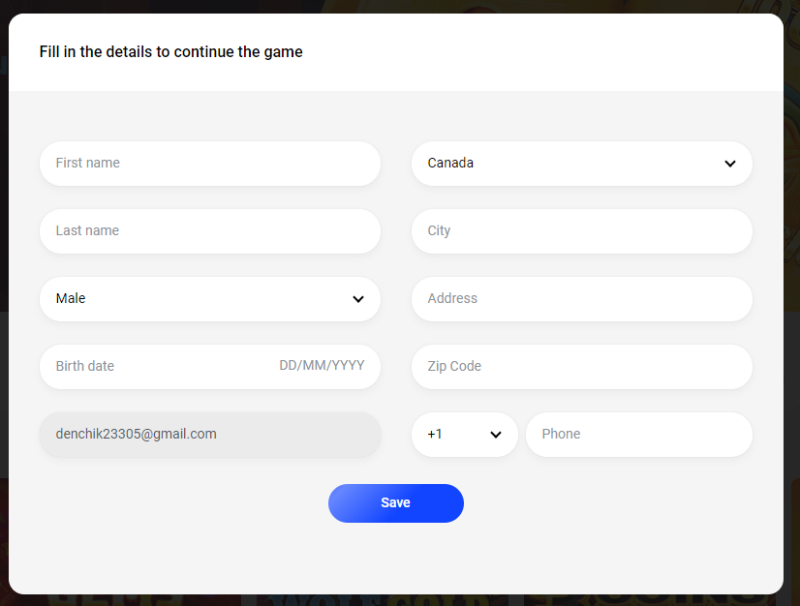
Task: Click the Canada text in country selector
Action: (449, 163)
